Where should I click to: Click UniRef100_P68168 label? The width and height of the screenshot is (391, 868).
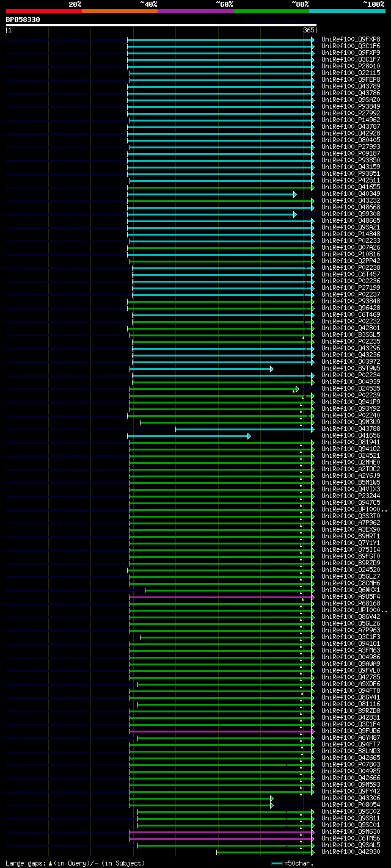[351, 603]
